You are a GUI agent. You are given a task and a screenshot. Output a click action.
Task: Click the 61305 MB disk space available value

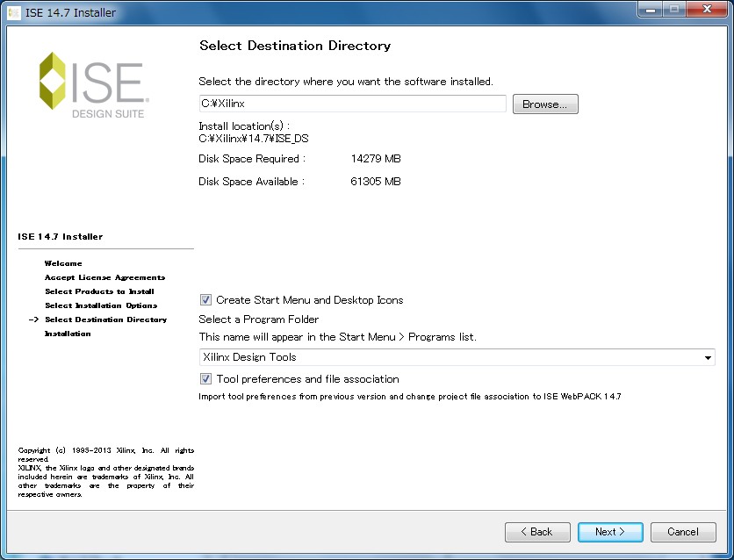(376, 182)
